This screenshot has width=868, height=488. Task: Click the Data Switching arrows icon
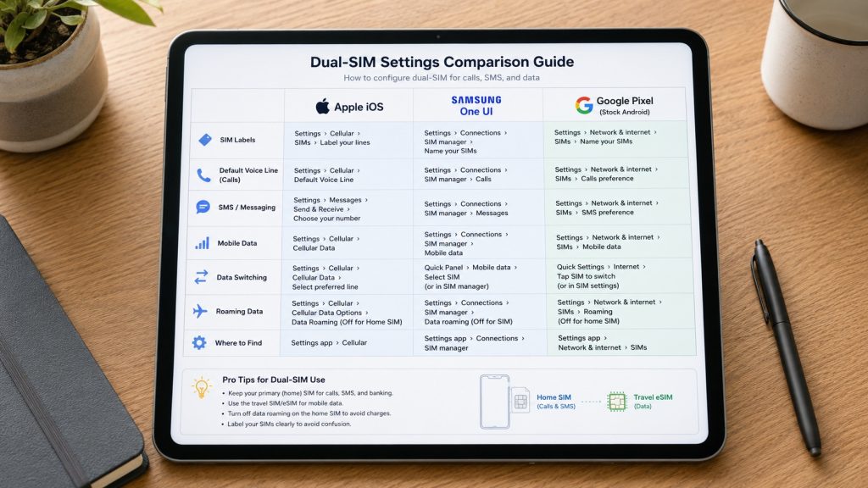[201, 277]
